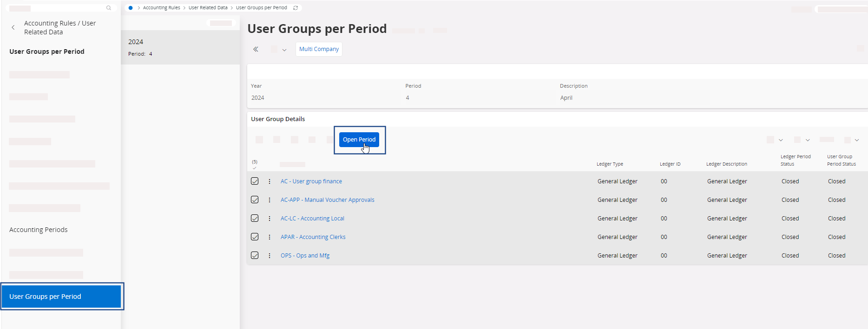The height and width of the screenshot is (329, 868).
Task: Go back using the sidebar back arrow
Action: (x=13, y=27)
